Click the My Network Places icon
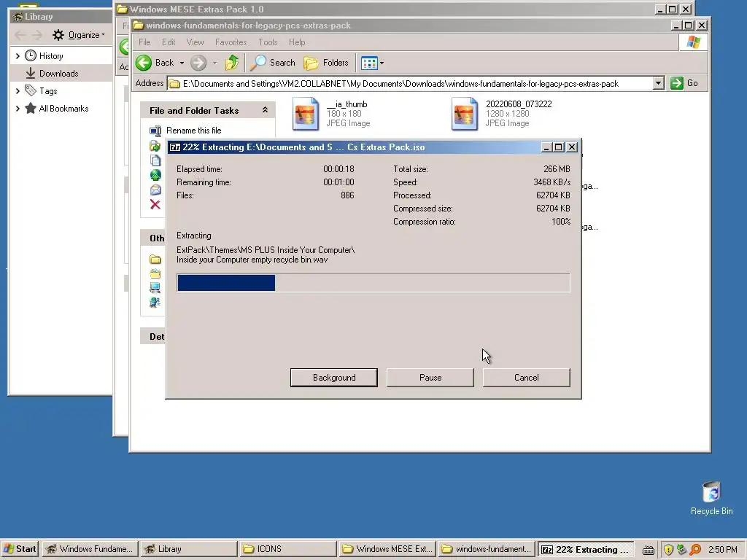This screenshot has height=560, width=747. 155,302
